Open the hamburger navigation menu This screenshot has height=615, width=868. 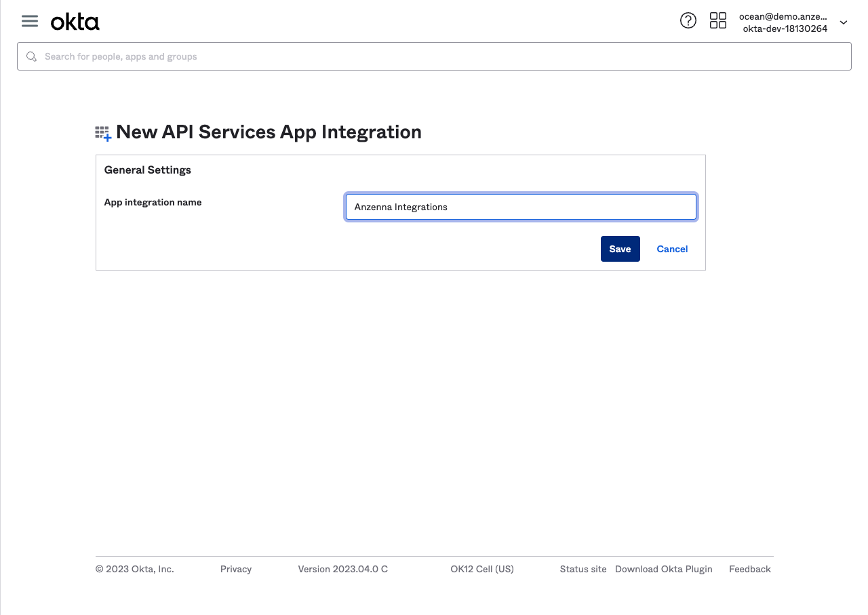(x=30, y=21)
